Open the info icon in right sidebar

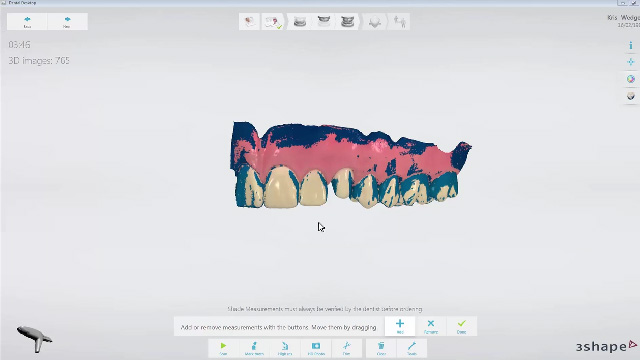tap(631, 46)
